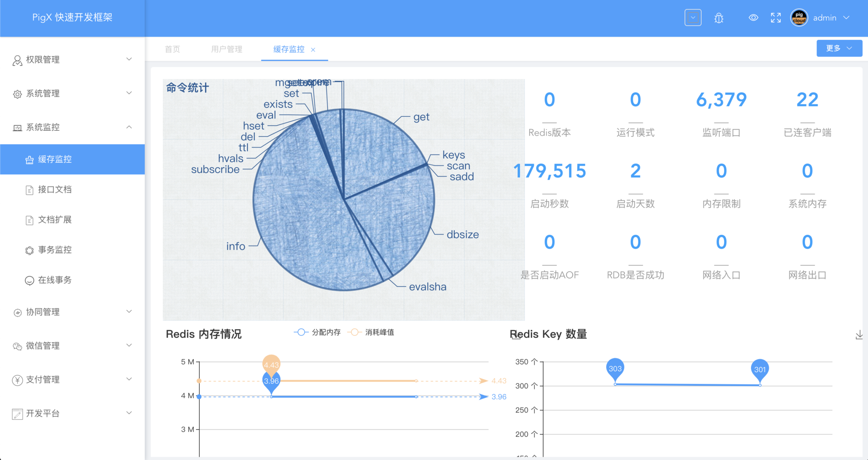Click the admin username text

[825, 18]
